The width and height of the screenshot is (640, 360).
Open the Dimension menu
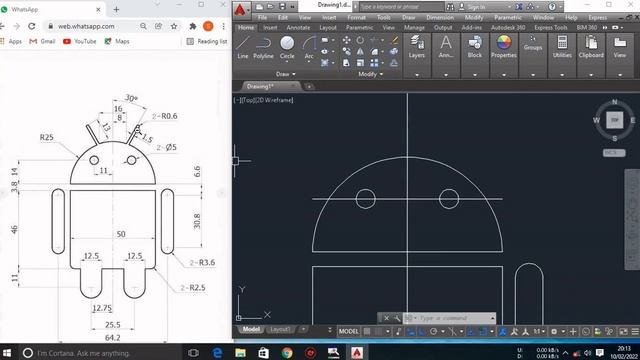click(x=440, y=18)
